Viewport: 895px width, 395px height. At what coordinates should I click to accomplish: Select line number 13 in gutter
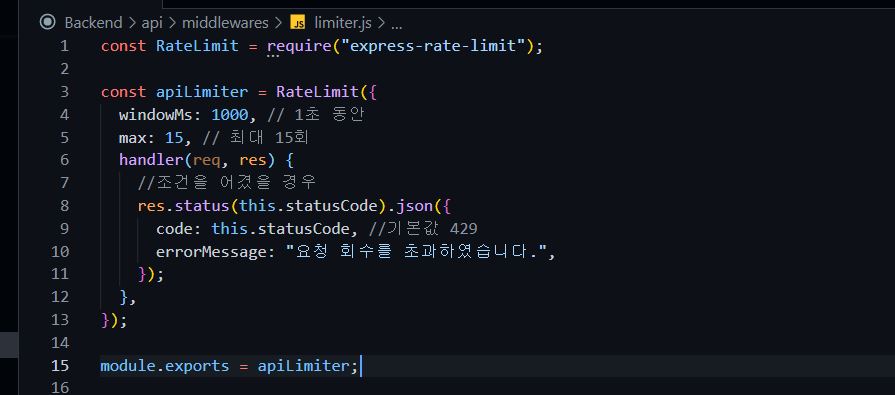coord(59,320)
